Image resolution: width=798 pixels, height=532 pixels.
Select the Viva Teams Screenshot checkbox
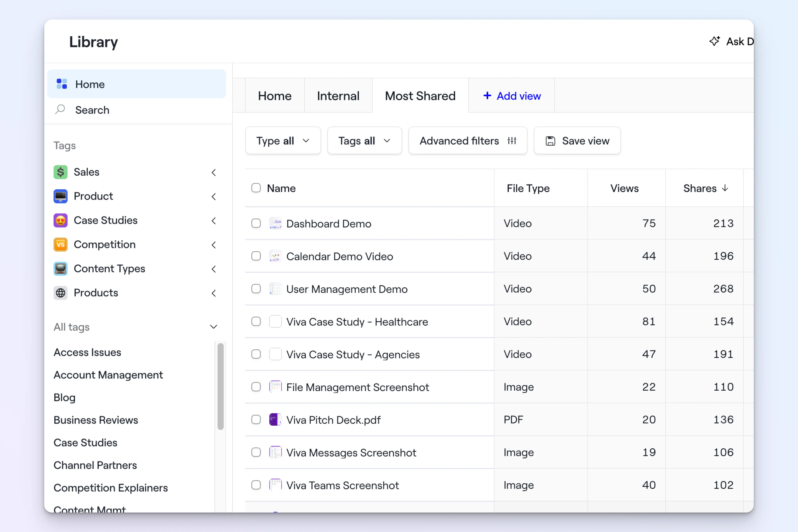(x=256, y=485)
